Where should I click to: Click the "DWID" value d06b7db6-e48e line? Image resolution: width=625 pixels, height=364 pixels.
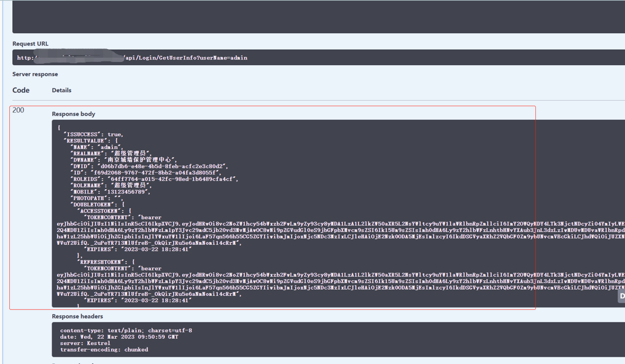149,166
